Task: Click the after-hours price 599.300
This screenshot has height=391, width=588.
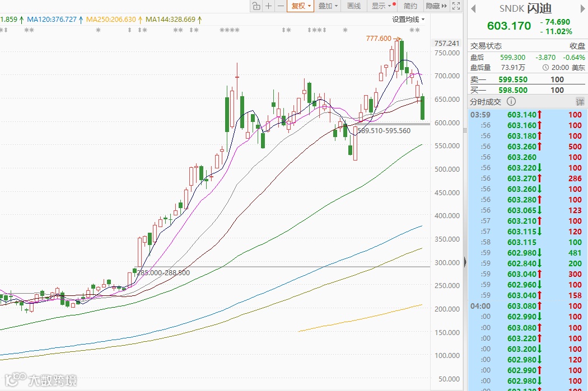Action: (512, 57)
